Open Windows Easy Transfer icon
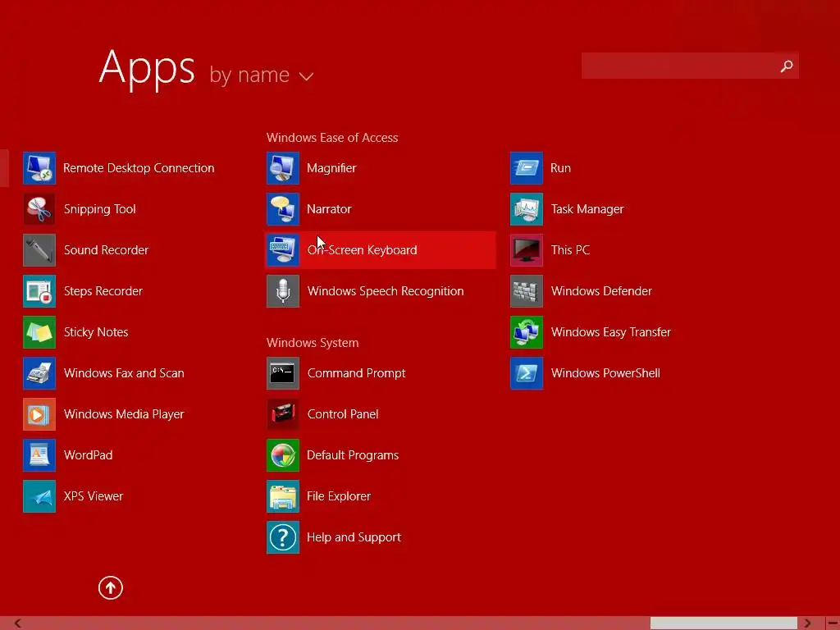840x630 pixels. click(527, 332)
